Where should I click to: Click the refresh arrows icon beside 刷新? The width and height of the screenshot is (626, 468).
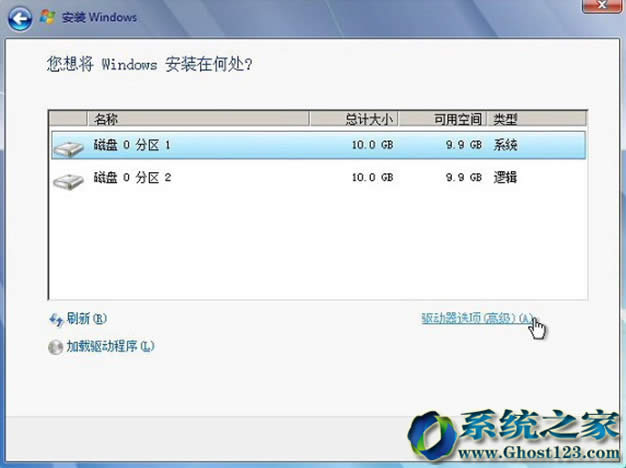pos(56,319)
